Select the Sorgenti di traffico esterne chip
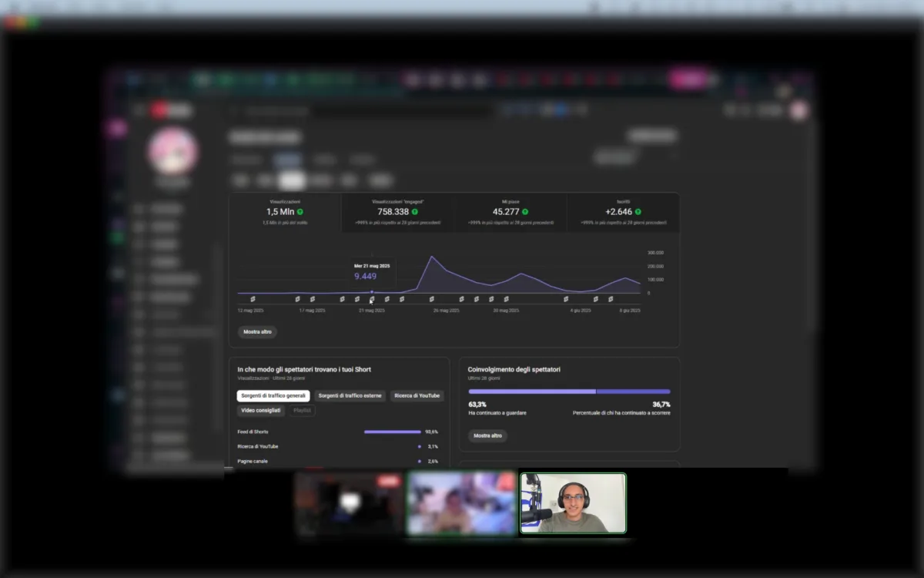Viewport: 924px width, 578px height. (x=350, y=395)
